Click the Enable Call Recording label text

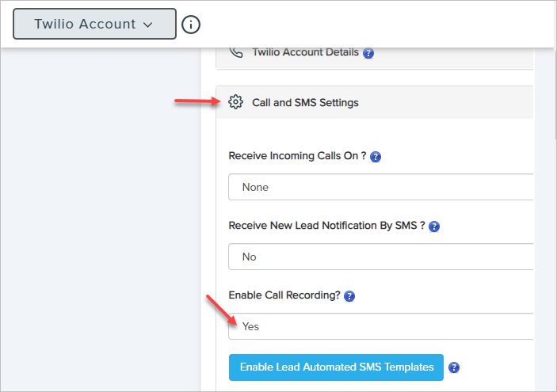coord(284,295)
